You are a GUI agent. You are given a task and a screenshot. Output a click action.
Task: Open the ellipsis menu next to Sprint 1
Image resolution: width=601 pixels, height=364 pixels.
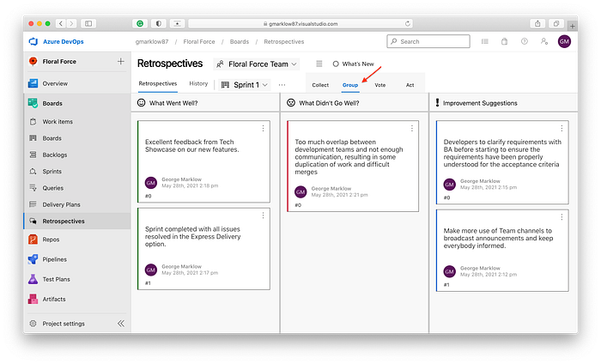tap(282, 85)
